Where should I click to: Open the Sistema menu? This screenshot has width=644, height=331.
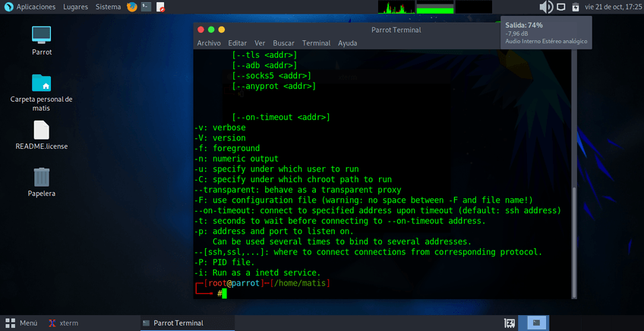[109, 7]
